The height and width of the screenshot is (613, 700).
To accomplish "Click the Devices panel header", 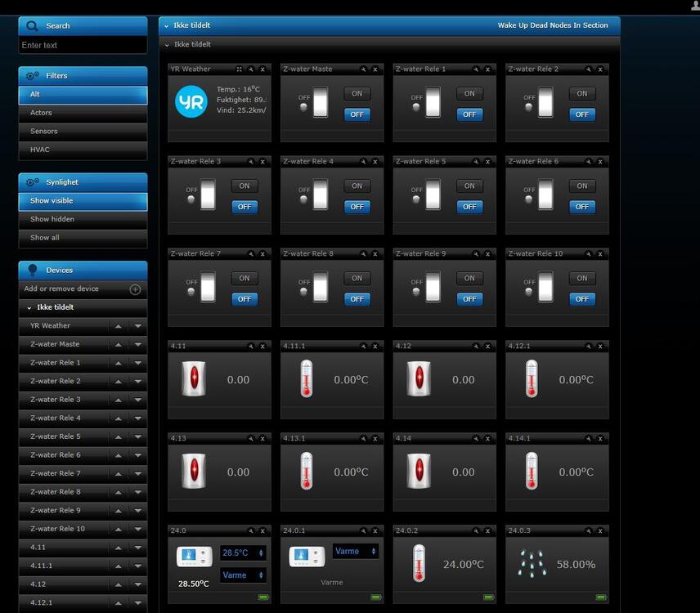I will [83, 271].
